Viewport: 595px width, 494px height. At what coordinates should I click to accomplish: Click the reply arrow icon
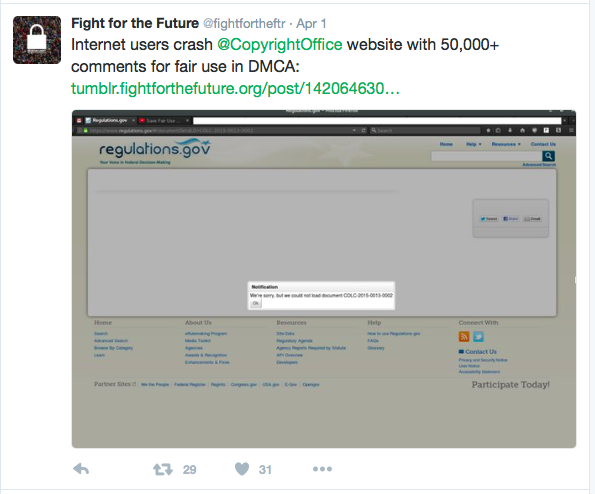click(x=81, y=469)
